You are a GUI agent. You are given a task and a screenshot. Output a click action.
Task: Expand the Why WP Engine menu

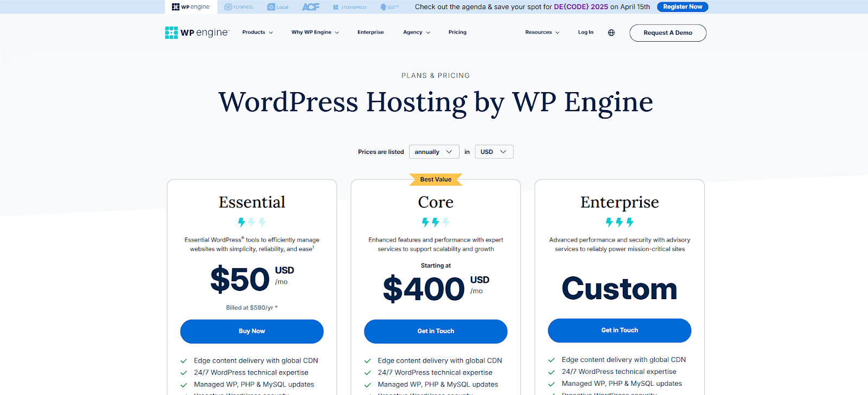coord(315,33)
